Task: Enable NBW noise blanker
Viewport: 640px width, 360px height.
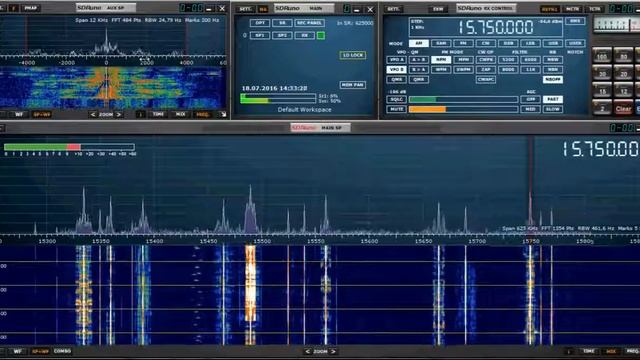Action: click(x=553, y=60)
